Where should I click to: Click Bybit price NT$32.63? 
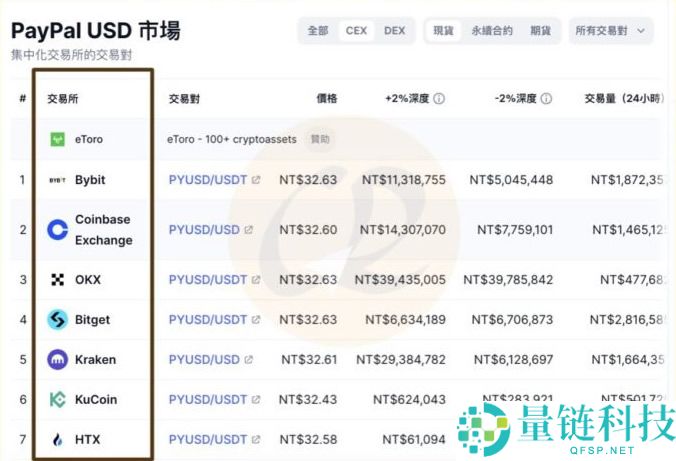coord(308,180)
